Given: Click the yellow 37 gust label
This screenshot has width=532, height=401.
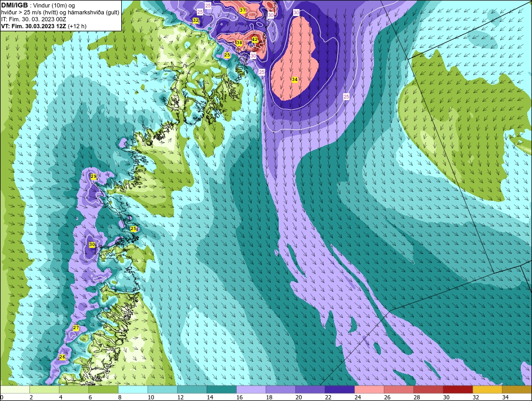Looking at the screenshot, I should pos(243,10).
